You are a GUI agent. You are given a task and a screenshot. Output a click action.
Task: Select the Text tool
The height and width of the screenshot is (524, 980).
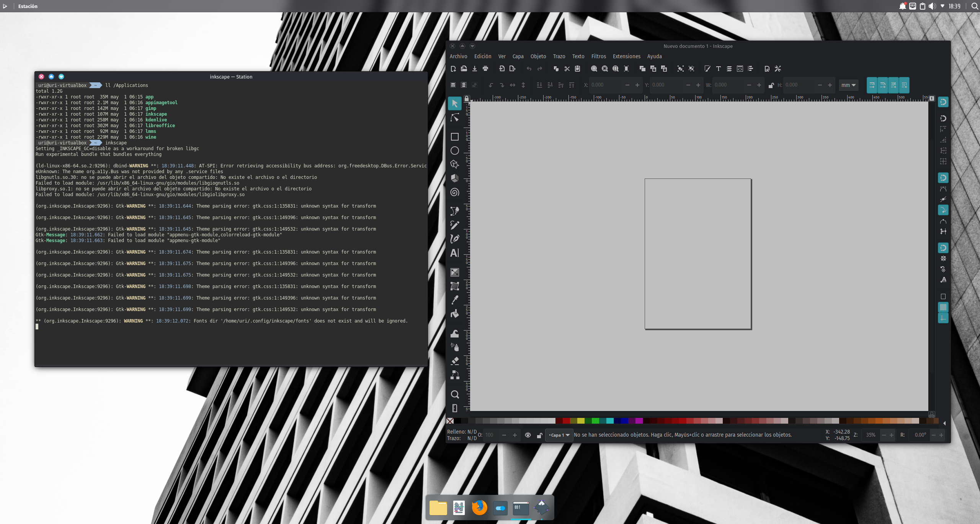click(x=455, y=253)
